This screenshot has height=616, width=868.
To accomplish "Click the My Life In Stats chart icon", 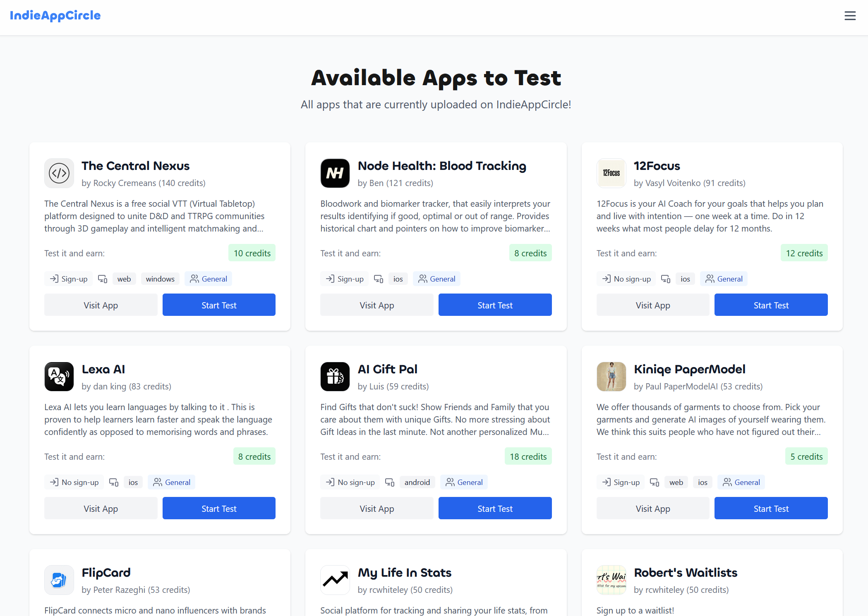I will pyautogui.click(x=335, y=580).
